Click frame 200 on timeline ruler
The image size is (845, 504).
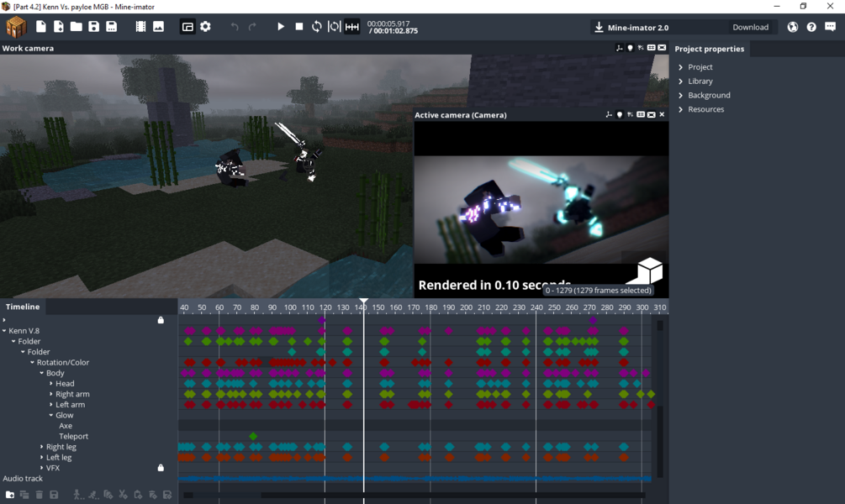click(x=466, y=307)
